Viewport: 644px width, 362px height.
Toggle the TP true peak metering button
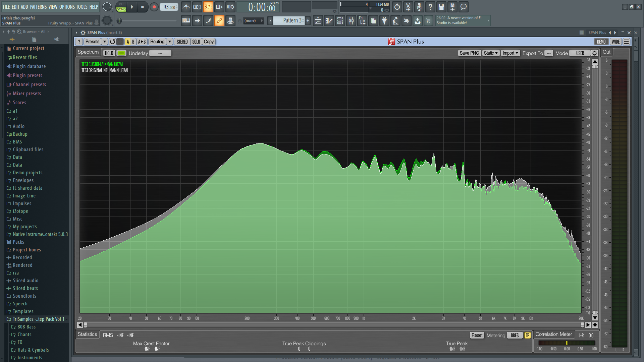click(x=528, y=335)
